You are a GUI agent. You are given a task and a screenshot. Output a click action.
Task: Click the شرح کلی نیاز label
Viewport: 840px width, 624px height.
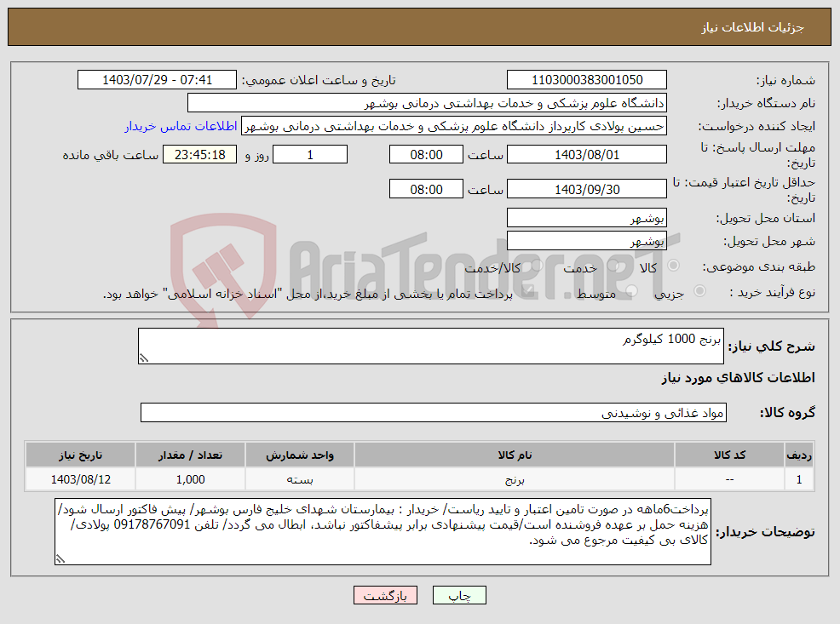(772, 346)
